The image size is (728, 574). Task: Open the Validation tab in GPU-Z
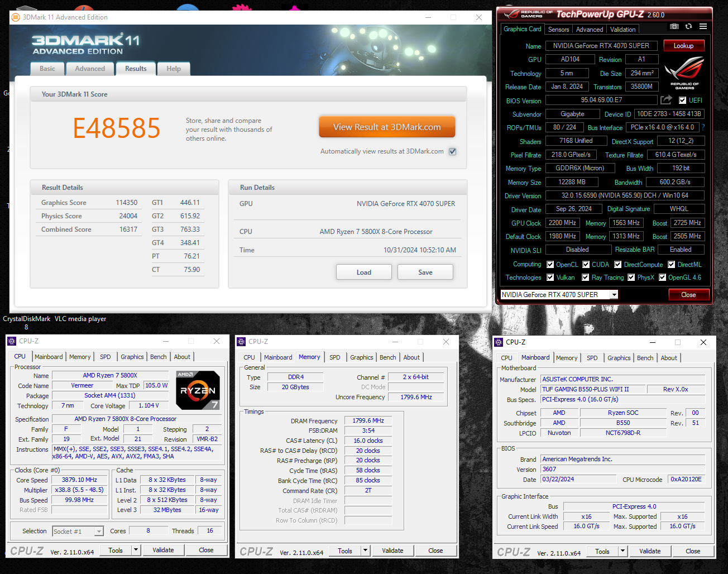622,30
